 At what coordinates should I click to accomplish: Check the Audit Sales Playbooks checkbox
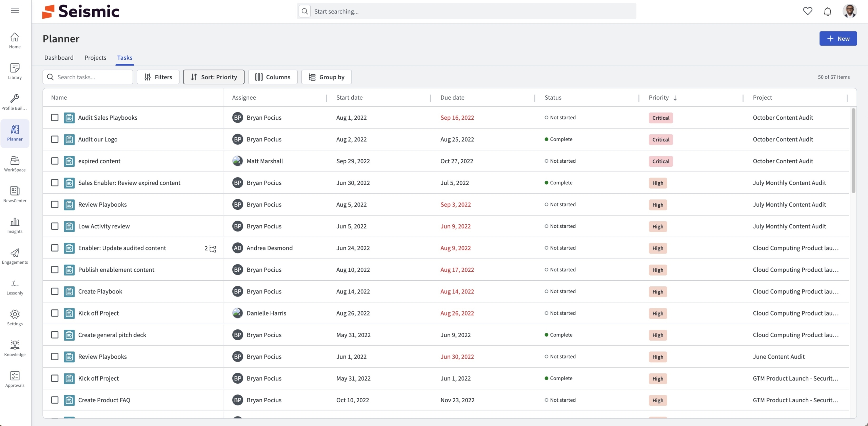(x=55, y=118)
